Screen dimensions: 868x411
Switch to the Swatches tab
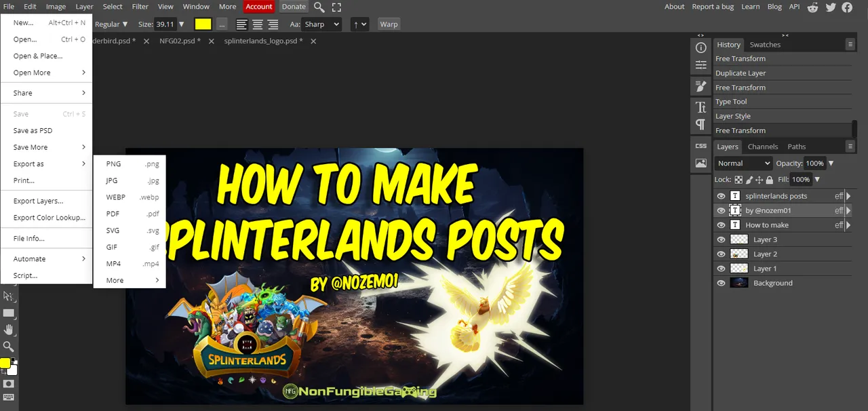pyautogui.click(x=765, y=45)
